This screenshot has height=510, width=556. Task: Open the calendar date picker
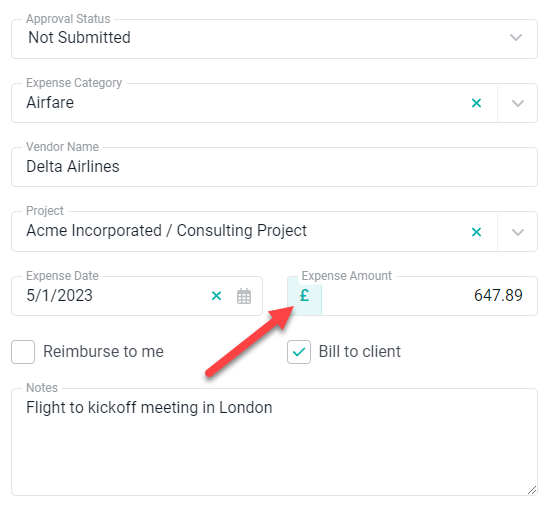(x=244, y=296)
